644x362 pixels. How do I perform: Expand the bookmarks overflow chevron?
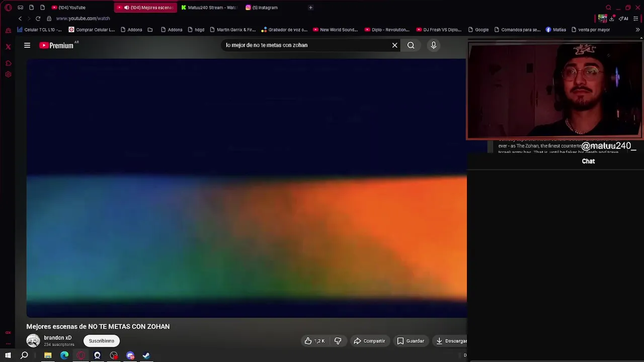tap(637, 30)
